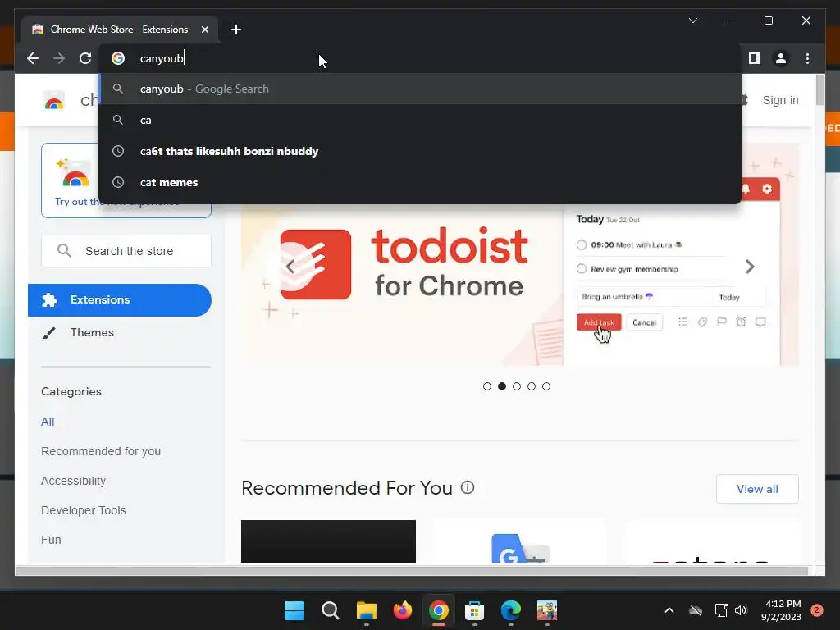Click the network icon in the tray

point(721,610)
